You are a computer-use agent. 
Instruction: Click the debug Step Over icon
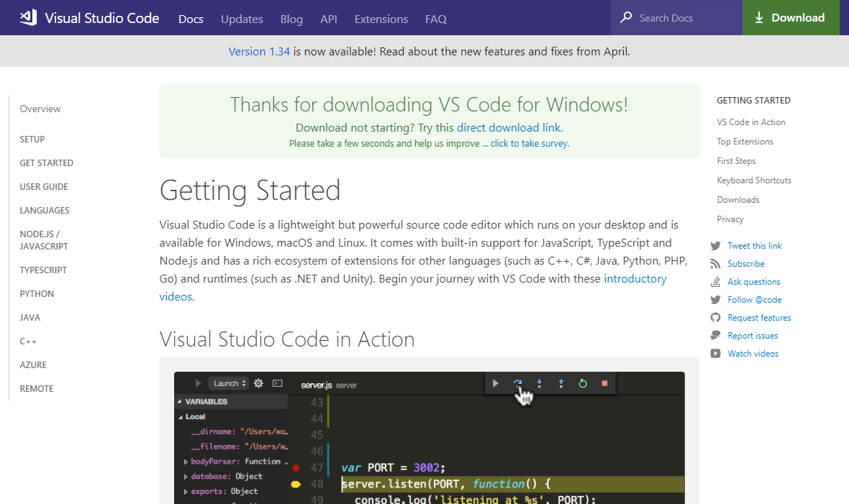point(517,382)
